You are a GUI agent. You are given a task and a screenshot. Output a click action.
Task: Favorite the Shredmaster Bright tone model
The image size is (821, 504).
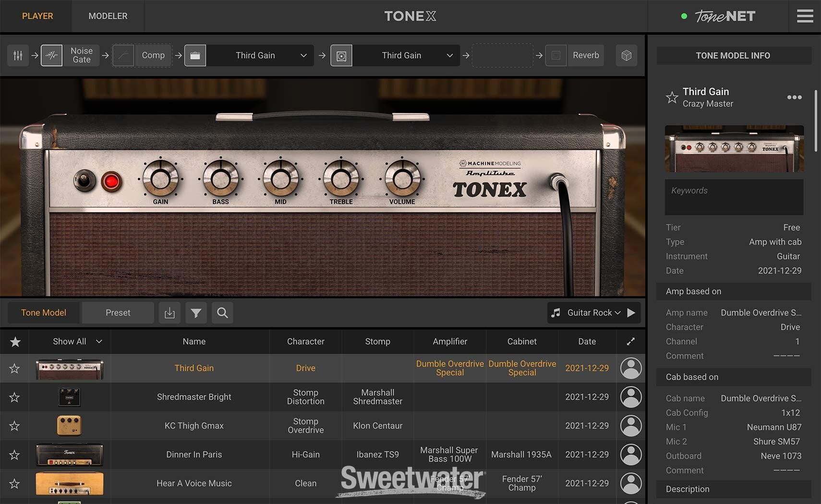[14, 397]
